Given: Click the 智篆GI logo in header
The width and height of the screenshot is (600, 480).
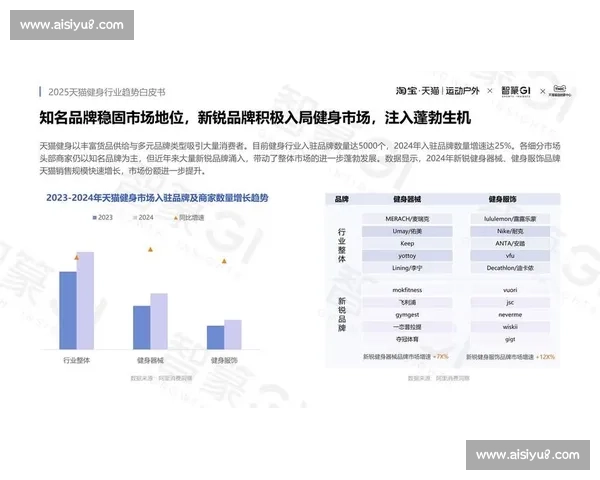Looking at the screenshot, I should 516,91.
